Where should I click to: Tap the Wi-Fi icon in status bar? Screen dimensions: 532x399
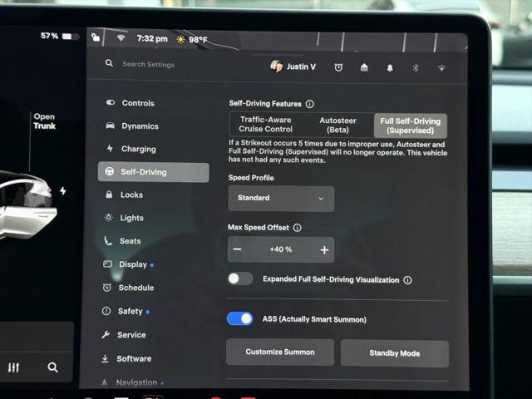[121, 38]
